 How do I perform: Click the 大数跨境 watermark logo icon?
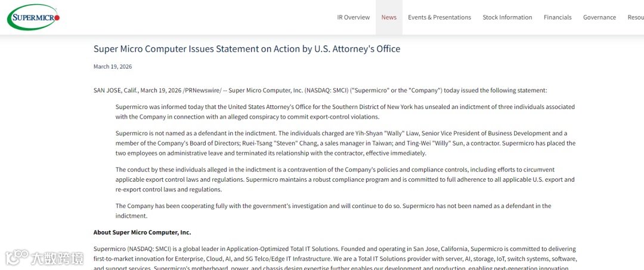(17, 257)
